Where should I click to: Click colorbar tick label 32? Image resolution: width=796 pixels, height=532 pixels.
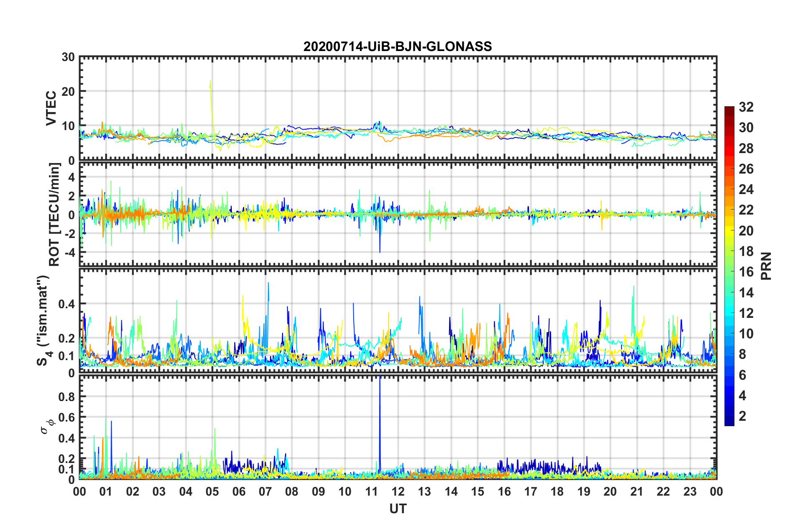pyautogui.click(x=746, y=107)
